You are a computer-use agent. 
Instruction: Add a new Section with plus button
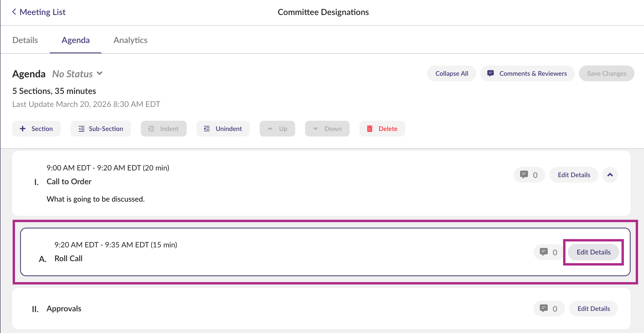click(x=36, y=129)
